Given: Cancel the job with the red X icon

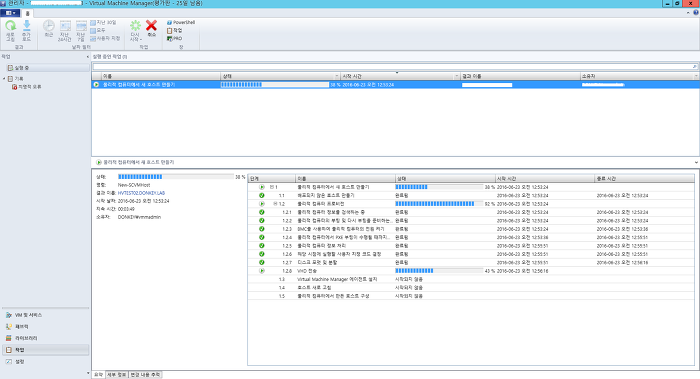Looking at the screenshot, I should (151, 25).
